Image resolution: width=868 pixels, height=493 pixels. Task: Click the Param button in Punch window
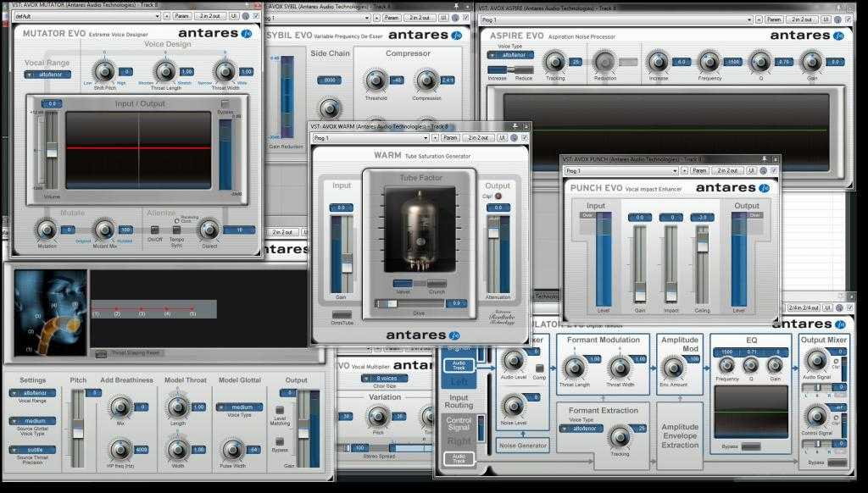coord(698,170)
